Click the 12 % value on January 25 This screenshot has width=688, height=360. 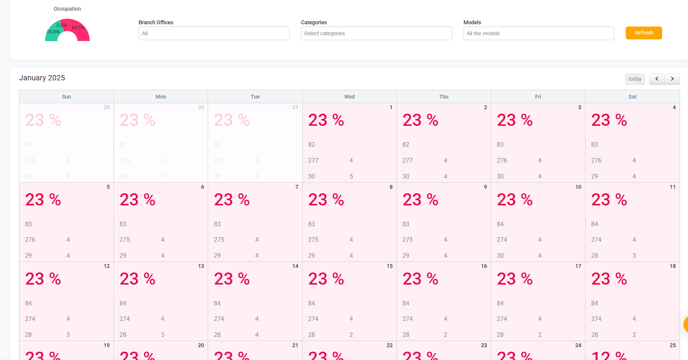coord(609,355)
